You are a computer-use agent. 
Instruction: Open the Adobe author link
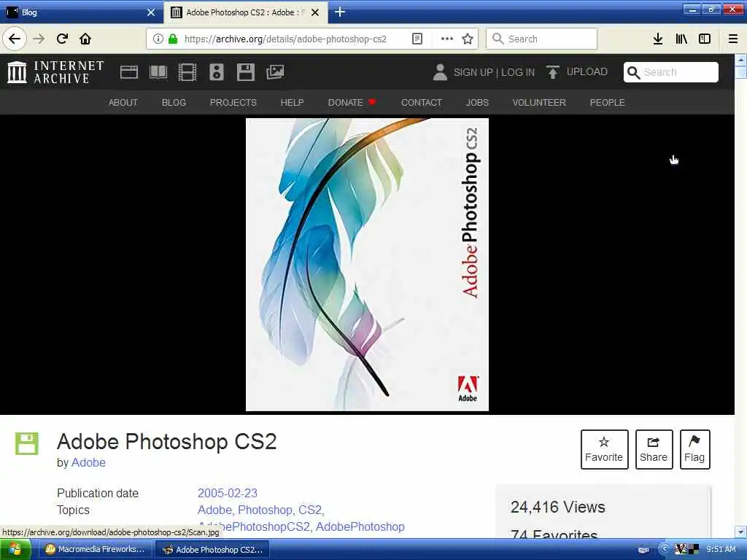click(88, 462)
